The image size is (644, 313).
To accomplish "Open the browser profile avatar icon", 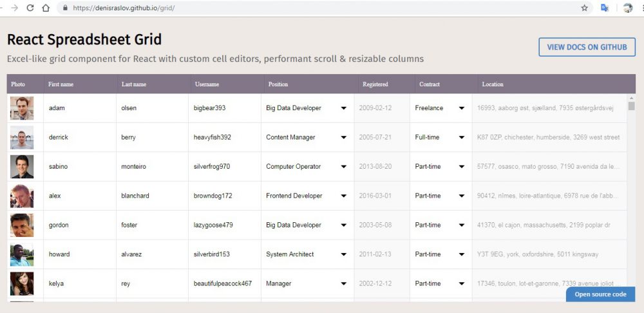I will [628, 8].
